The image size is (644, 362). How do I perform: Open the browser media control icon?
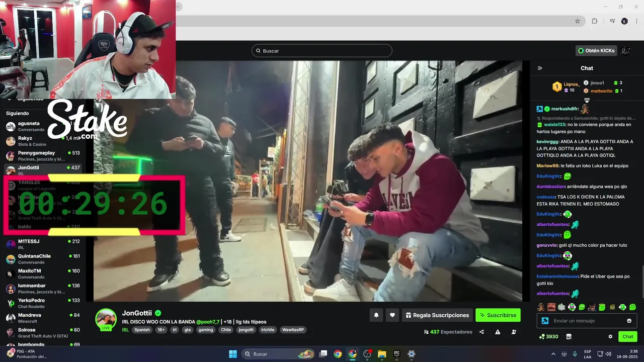point(612,21)
